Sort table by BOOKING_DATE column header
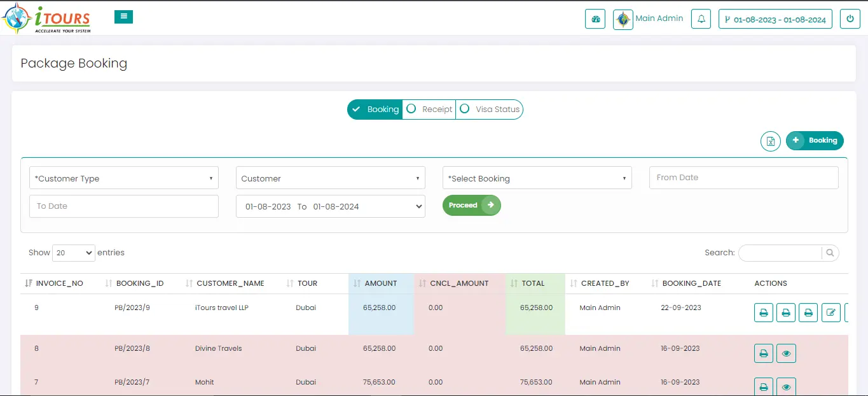868x396 pixels. tap(691, 283)
